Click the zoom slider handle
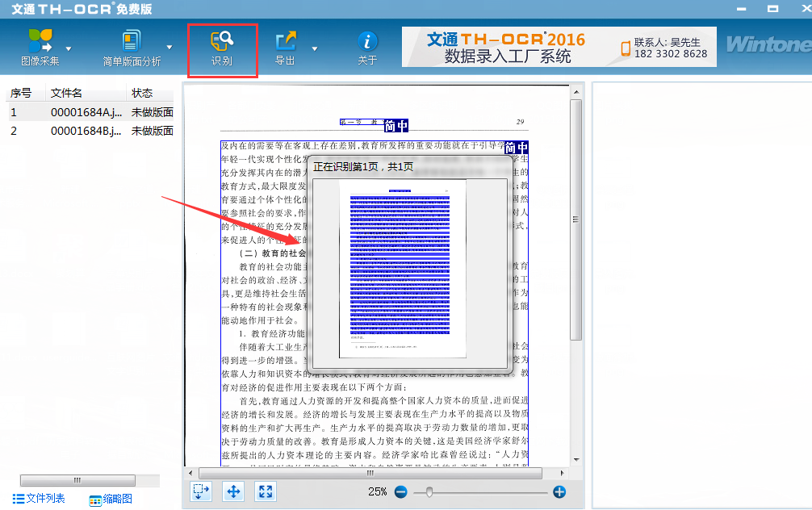The image size is (812, 510). (429, 491)
